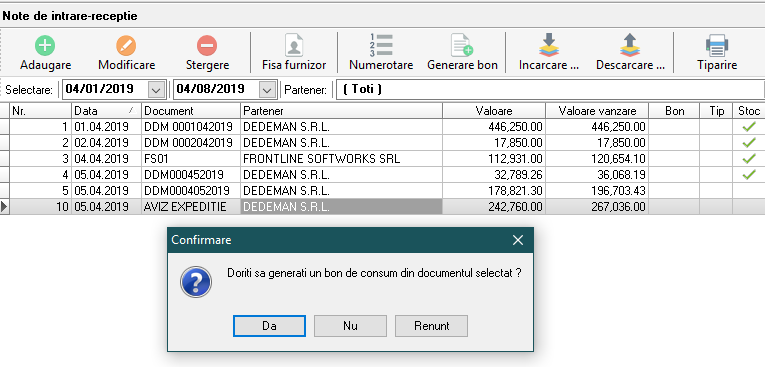Click value 178,821.30
The height and width of the screenshot is (367, 765).
(494, 191)
